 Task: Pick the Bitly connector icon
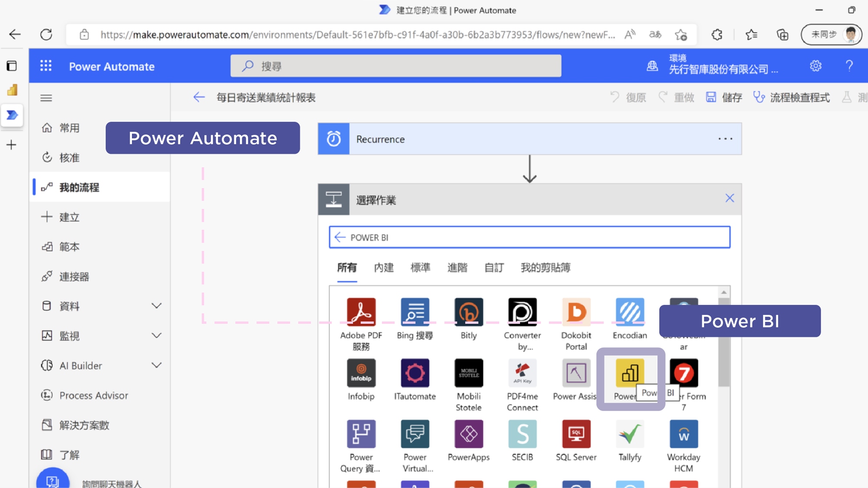(x=469, y=312)
